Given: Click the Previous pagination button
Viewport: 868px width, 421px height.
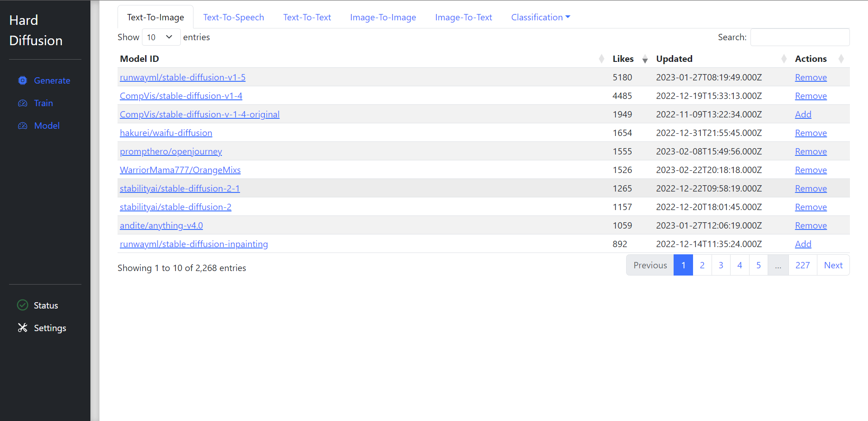Looking at the screenshot, I should pos(650,265).
